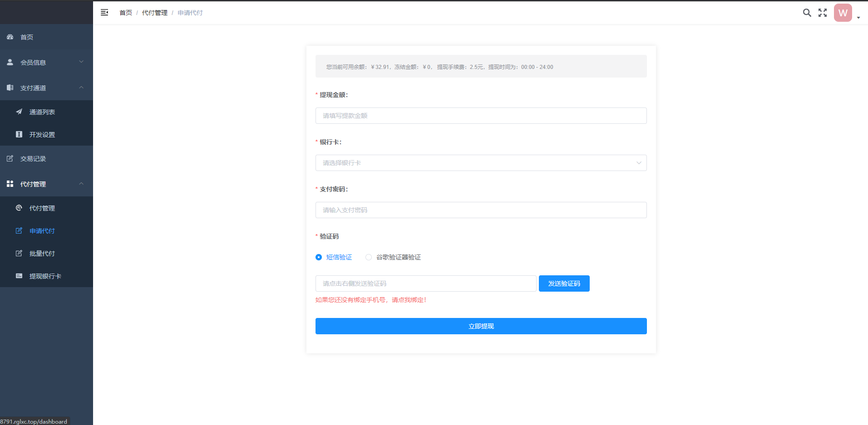Click the 提现银行卡 card icon

coord(19,276)
